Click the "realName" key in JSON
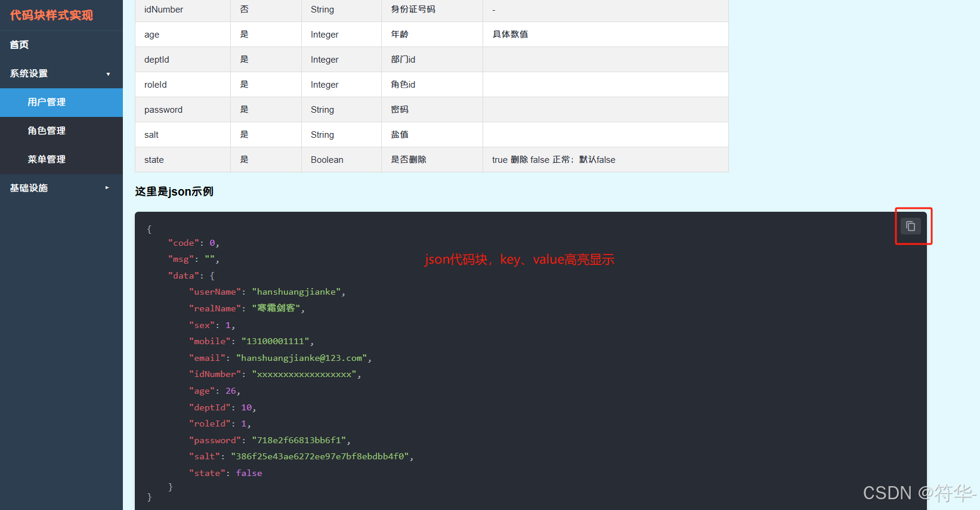Screen dimensions: 980x510 pos(215,308)
